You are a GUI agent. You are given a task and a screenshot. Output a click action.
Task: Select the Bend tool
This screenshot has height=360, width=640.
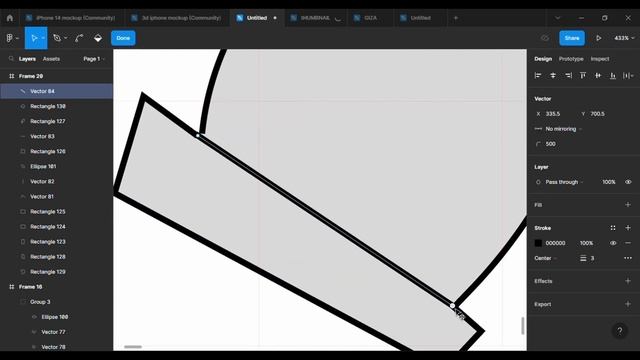coord(79,38)
